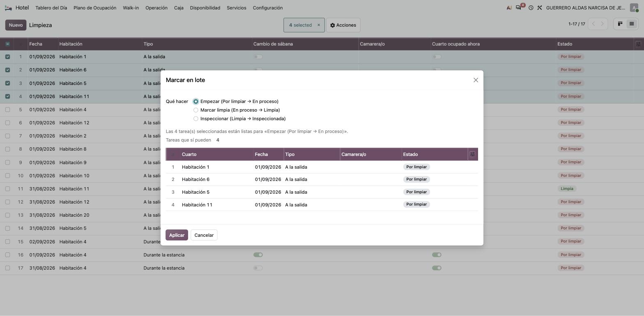The height and width of the screenshot is (316, 644).
Task: Open the debug tools wrench icon
Action: pos(540,8)
